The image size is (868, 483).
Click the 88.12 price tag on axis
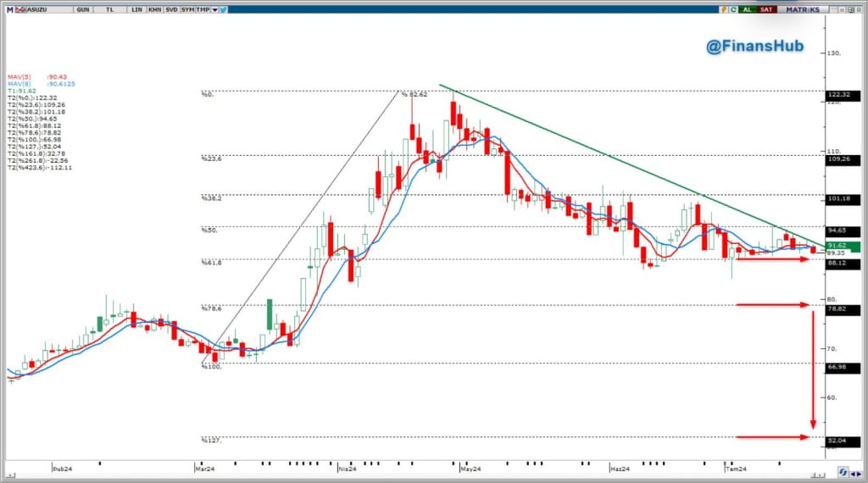(843, 264)
